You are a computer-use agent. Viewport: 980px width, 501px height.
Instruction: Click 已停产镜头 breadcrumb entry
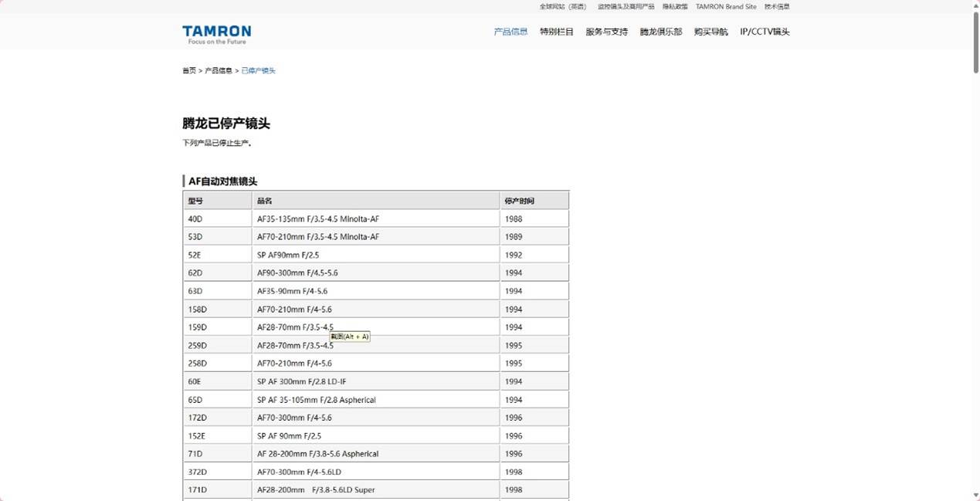pyautogui.click(x=258, y=70)
